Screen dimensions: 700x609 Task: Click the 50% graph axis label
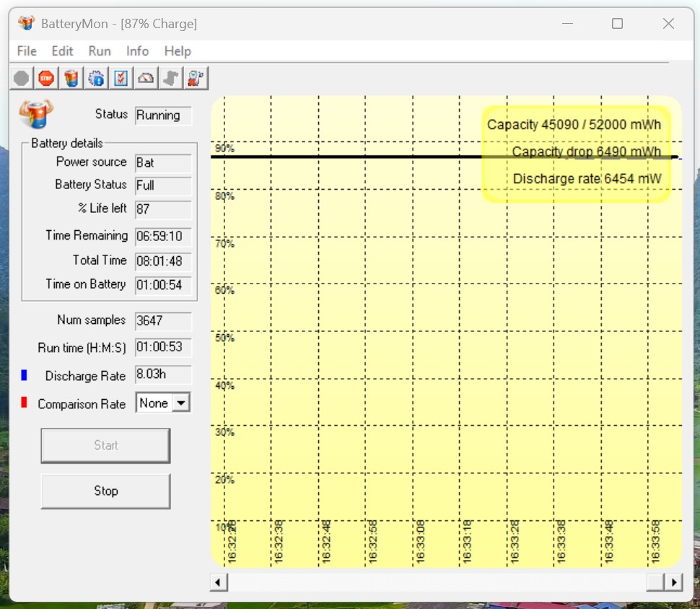point(224,338)
